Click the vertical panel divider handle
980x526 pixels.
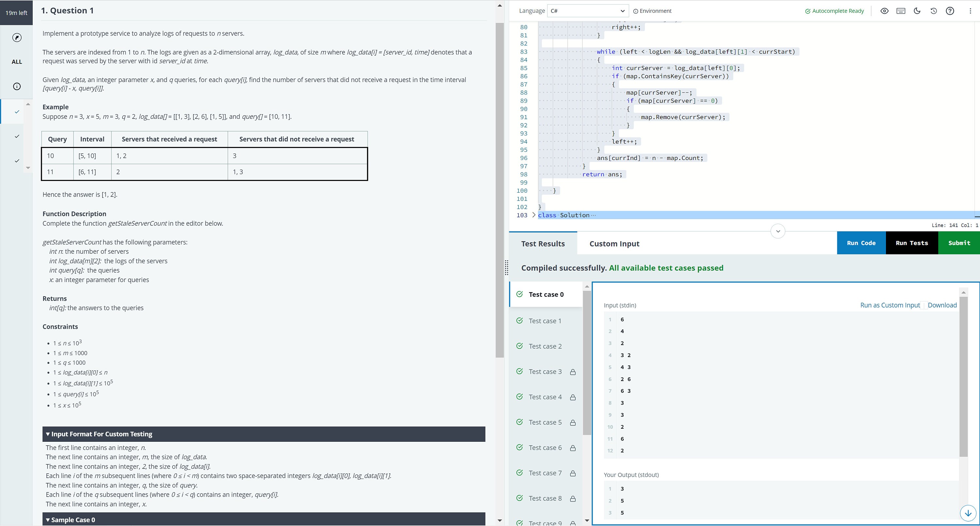click(x=506, y=267)
